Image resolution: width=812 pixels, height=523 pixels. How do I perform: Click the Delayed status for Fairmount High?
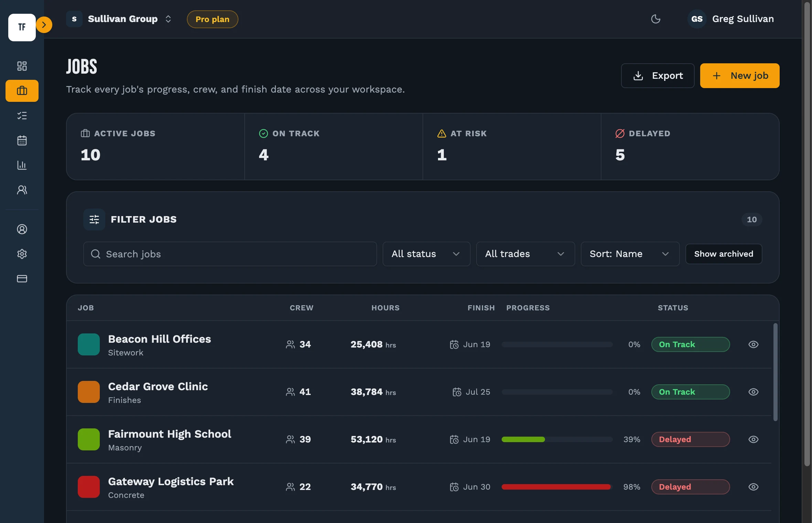coord(691,439)
